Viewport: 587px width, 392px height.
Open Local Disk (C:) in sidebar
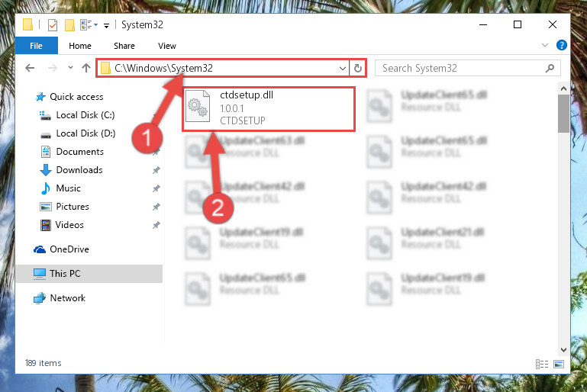(85, 115)
